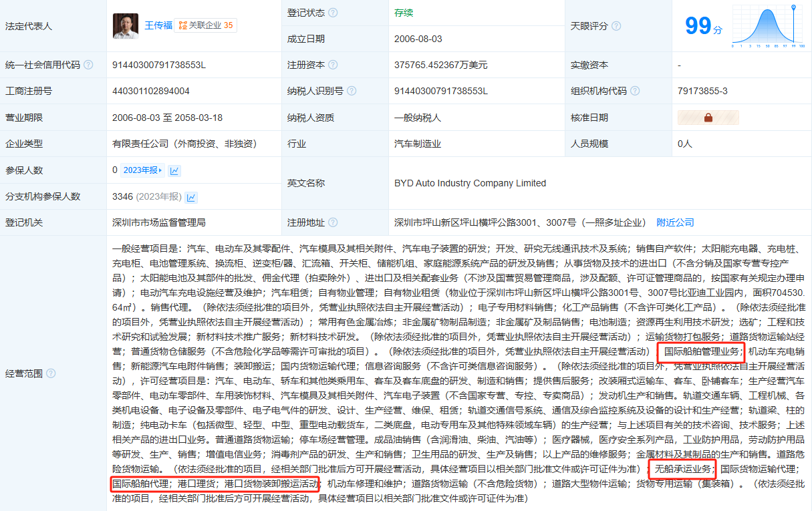Select the founding date 2006-08-03

point(418,39)
